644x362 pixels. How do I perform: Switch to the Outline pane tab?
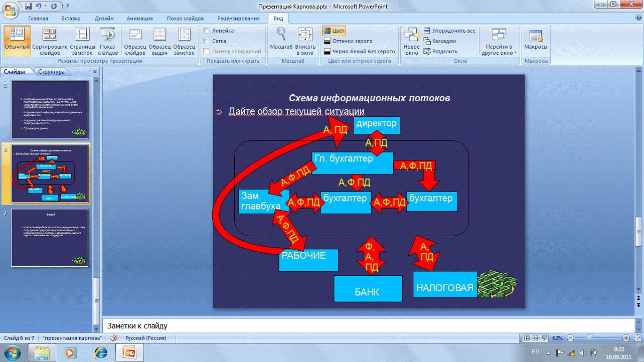tap(51, 72)
